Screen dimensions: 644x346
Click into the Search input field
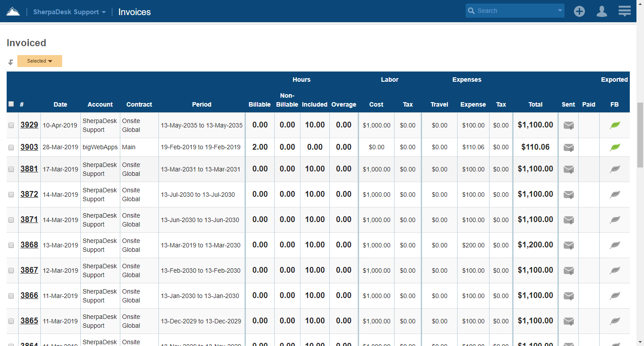click(515, 11)
